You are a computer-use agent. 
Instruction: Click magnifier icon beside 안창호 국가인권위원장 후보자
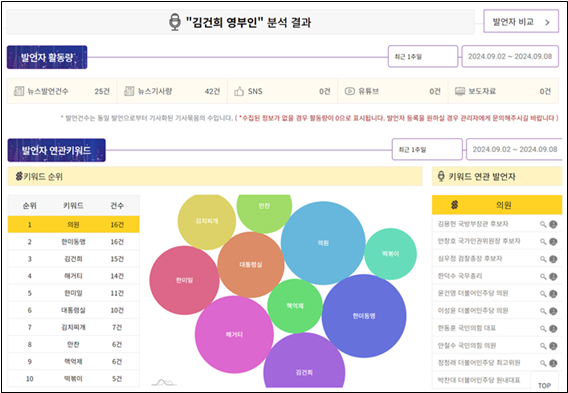[x=543, y=242]
